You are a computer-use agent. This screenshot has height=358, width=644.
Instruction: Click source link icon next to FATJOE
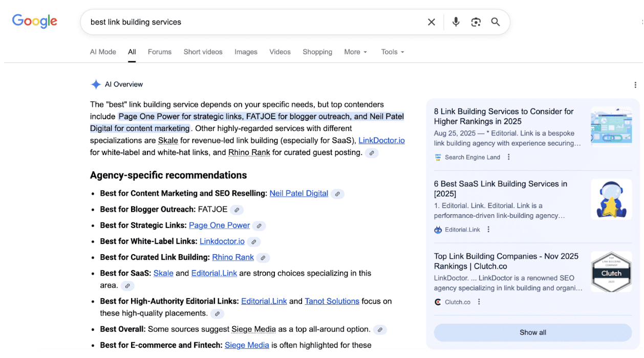pyautogui.click(x=237, y=210)
